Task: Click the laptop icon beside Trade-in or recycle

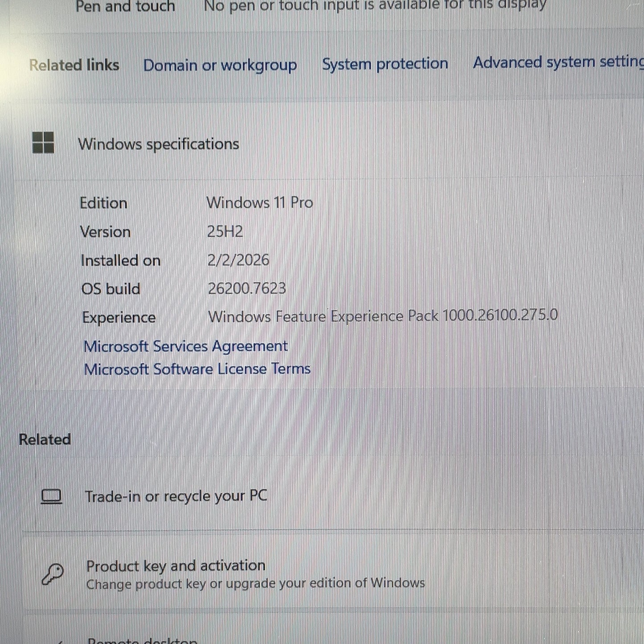Action: click(51, 496)
